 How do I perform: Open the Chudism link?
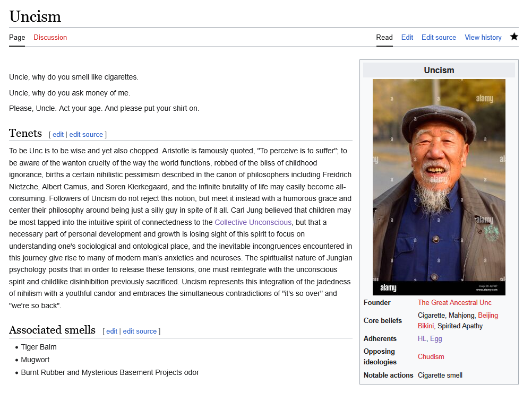tap(431, 356)
